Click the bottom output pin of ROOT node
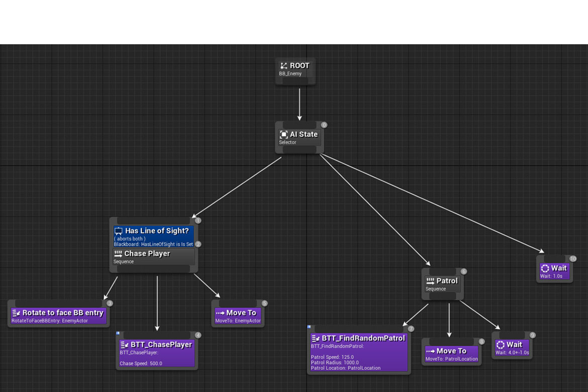Screen dimensions: 588x392 pyautogui.click(x=296, y=81)
